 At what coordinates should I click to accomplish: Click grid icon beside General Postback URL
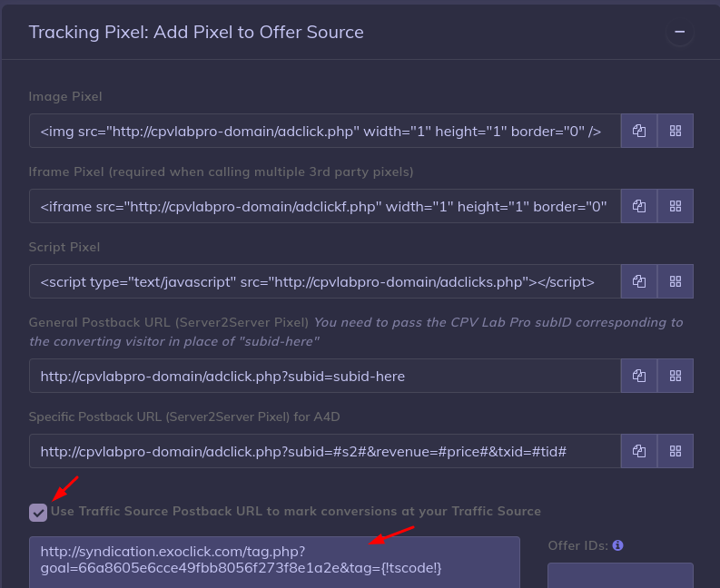click(x=676, y=376)
